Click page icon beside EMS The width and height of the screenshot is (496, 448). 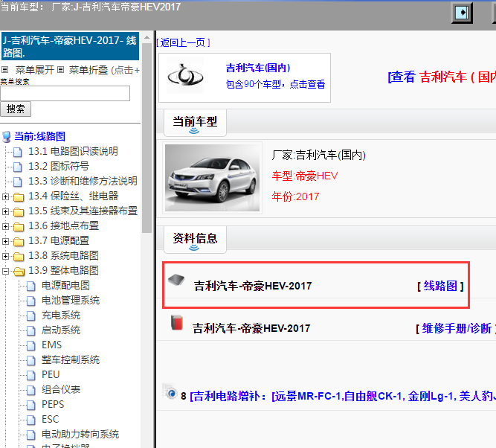(x=31, y=345)
